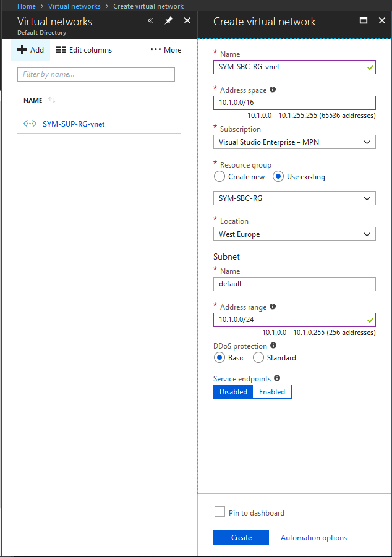Show the Service endpoints info icon
Image resolution: width=392 pixels, height=557 pixels.
click(x=277, y=378)
